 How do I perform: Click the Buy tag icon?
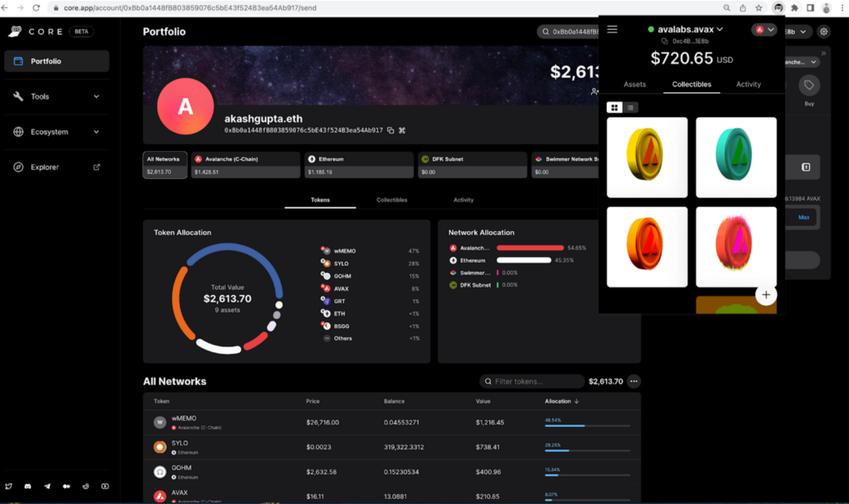[x=809, y=85]
